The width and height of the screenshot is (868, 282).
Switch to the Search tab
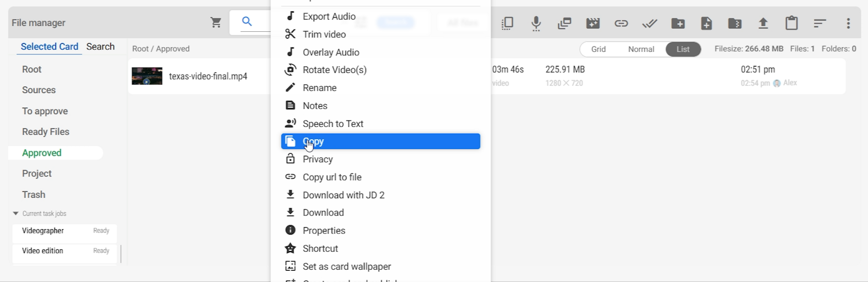[100, 47]
